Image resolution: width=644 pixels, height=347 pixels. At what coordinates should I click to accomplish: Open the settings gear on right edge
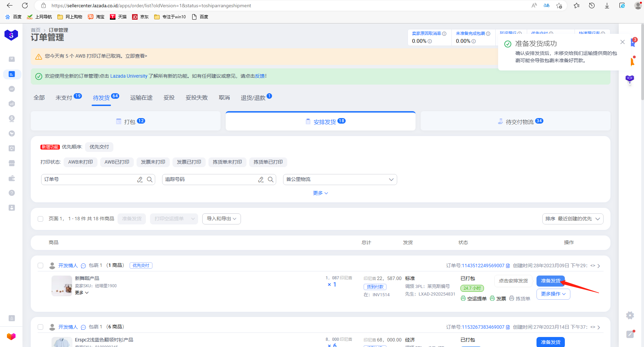[630, 315]
